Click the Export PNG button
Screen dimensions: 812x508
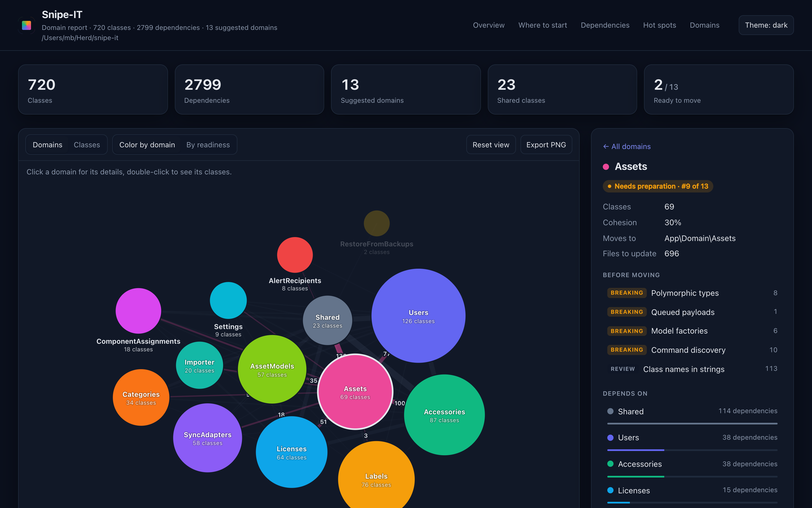(x=546, y=145)
